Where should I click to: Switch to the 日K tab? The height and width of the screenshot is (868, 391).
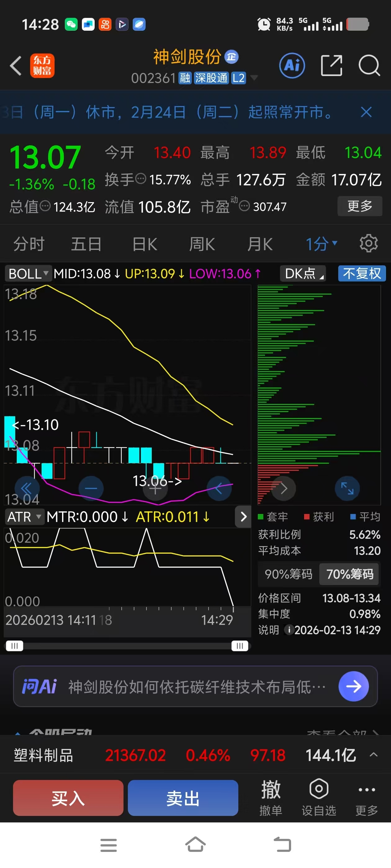[x=145, y=244]
